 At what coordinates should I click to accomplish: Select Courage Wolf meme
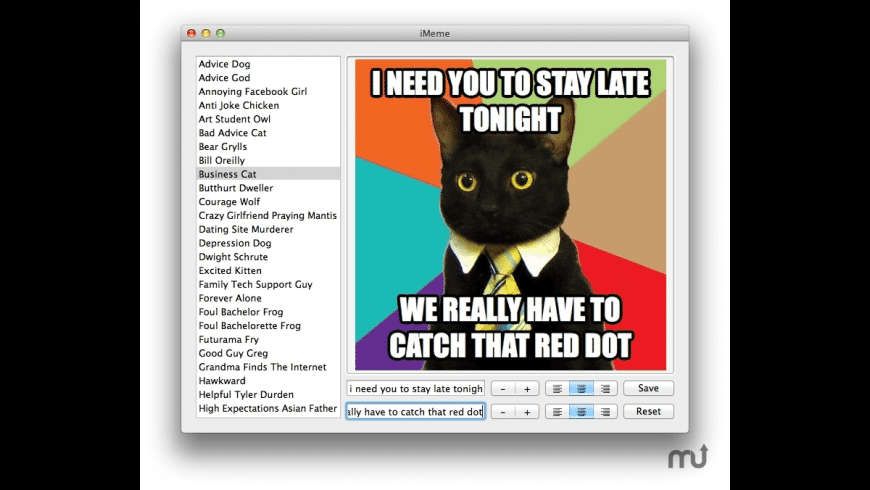pyautogui.click(x=268, y=201)
